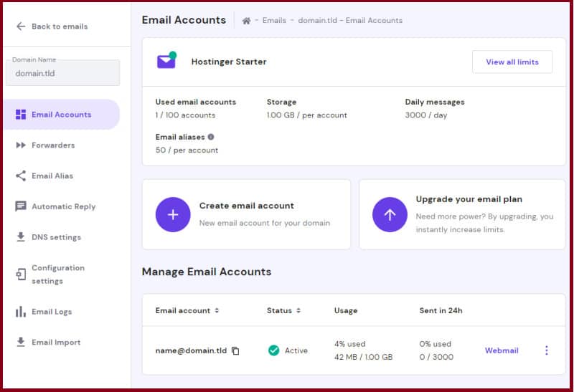Click the home icon in breadcrumbs
This screenshot has height=392, width=574.
click(x=246, y=21)
